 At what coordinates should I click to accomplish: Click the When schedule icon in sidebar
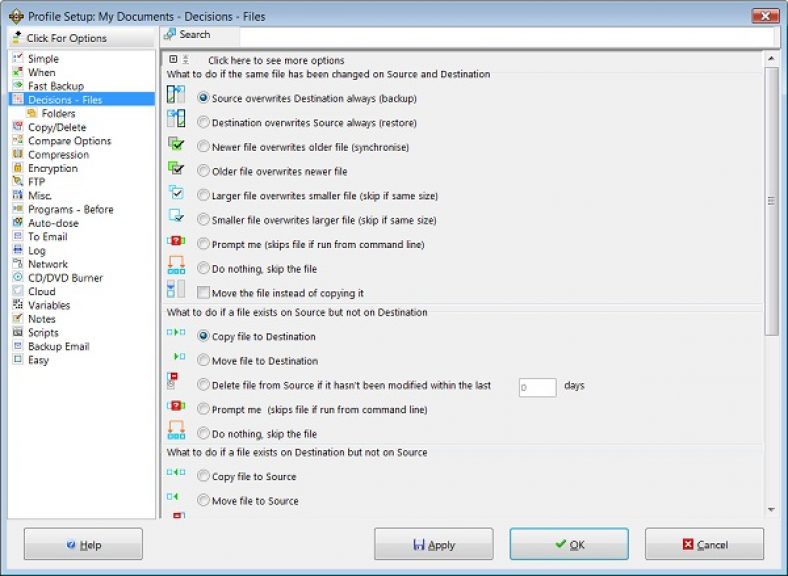click(x=18, y=72)
